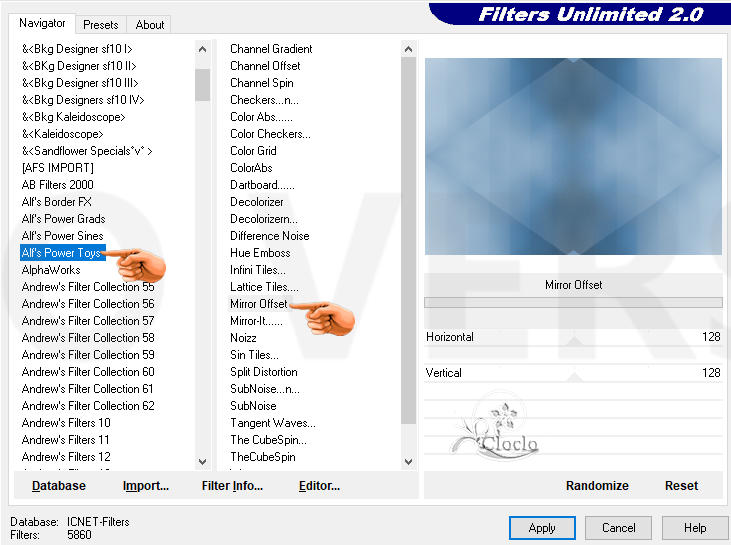Viewport: 731px width, 545px height.
Task: Choose the Checkers...n... filter
Action: (264, 100)
